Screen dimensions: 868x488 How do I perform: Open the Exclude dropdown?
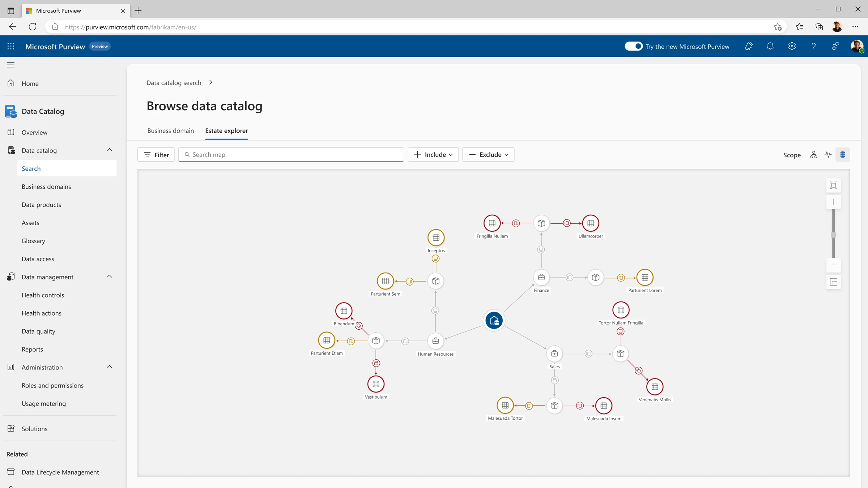click(x=488, y=155)
